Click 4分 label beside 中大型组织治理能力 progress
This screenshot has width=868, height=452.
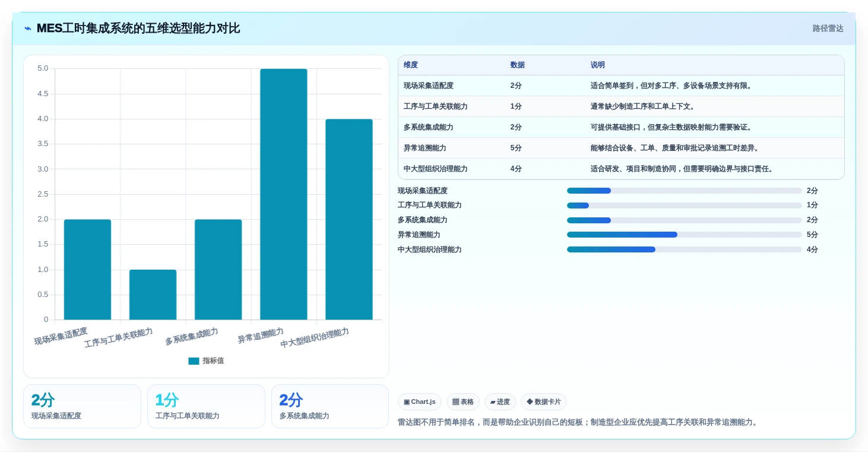[x=812, y=249]
